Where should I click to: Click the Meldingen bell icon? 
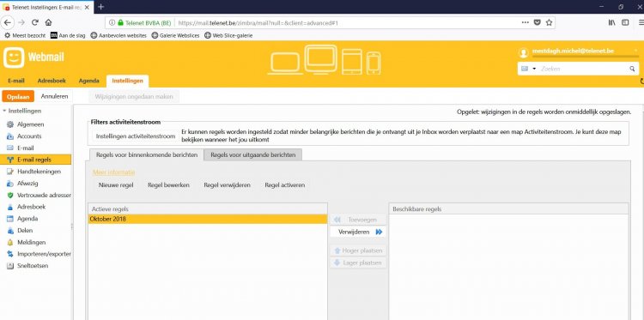[10, 243]
